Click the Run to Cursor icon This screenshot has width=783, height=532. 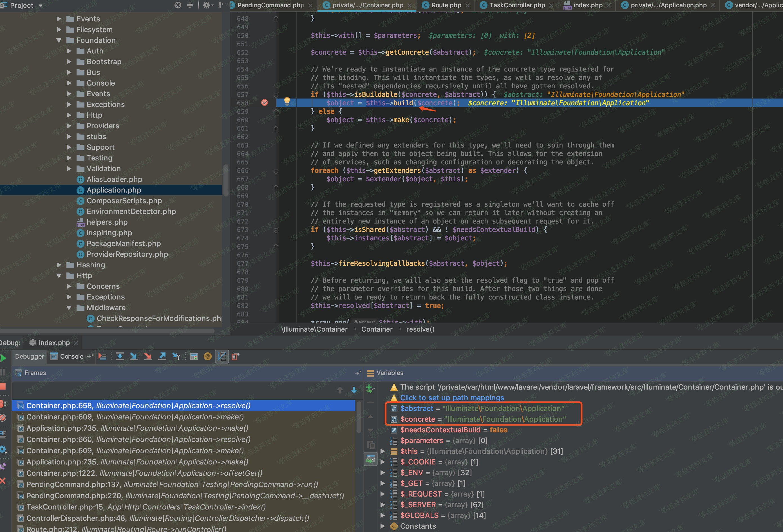176,356
